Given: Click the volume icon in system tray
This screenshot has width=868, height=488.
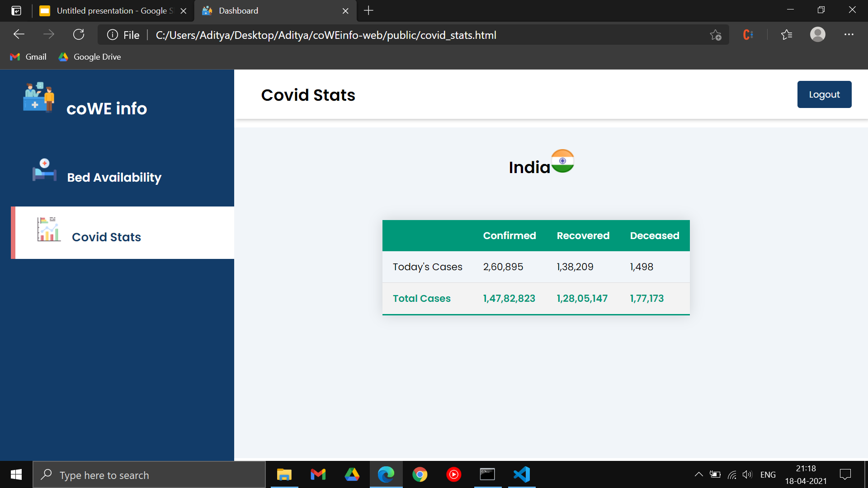Looking at the screenshot, I should (747, 474).
